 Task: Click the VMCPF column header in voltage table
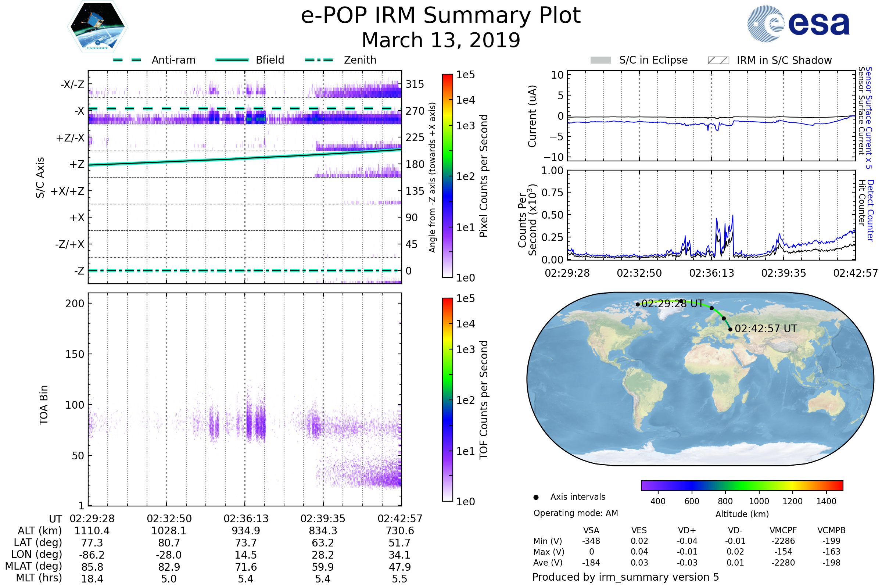[783, 531]
